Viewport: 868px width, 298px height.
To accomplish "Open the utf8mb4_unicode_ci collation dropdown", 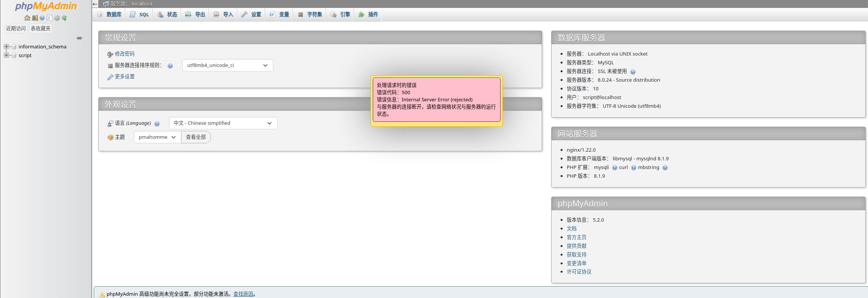I will (228, 65).
